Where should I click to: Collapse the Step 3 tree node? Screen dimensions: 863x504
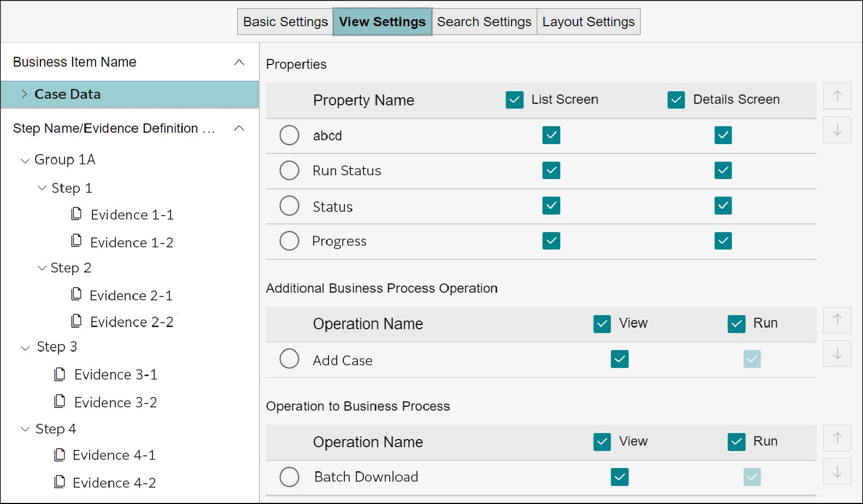25,348
